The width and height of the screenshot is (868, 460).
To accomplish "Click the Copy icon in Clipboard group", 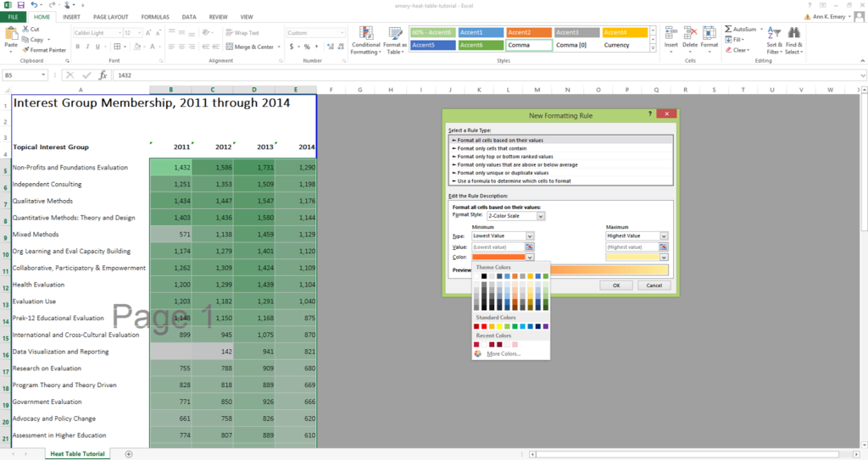I will 25,39.
